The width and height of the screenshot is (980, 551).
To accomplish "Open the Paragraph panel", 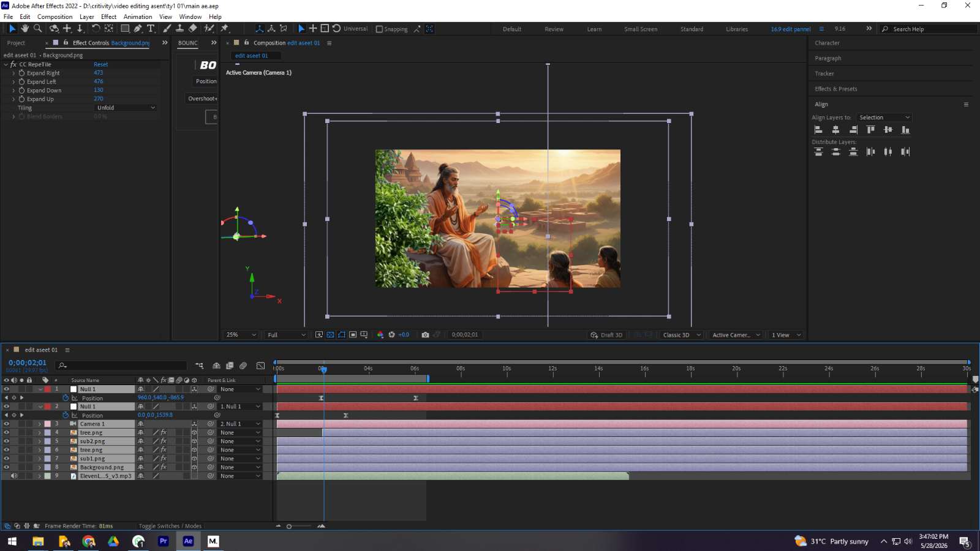I will (827, 58).
